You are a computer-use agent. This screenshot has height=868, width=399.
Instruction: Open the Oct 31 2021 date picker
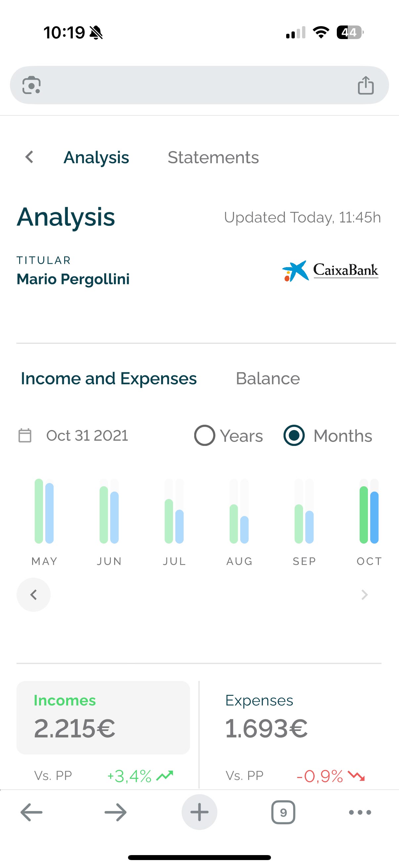pyautogui.click(x=87, y=435)
